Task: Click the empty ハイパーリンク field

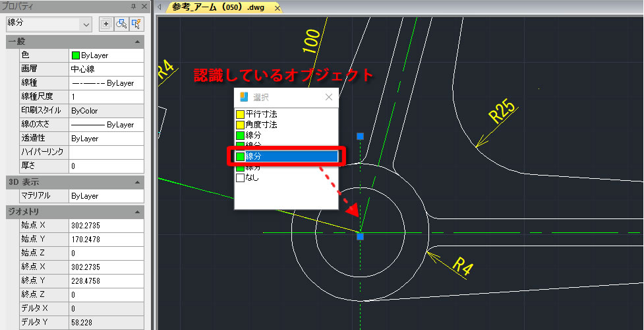Action: (106, 152)
